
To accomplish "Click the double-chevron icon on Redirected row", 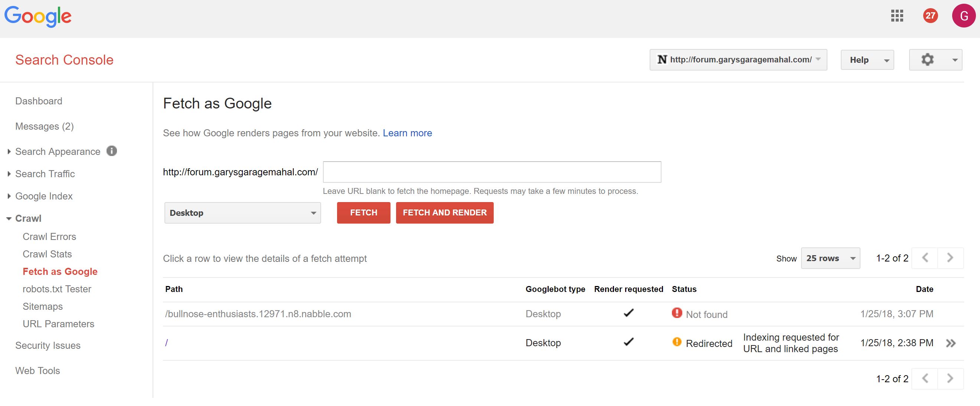I will (x=951, y=343).
